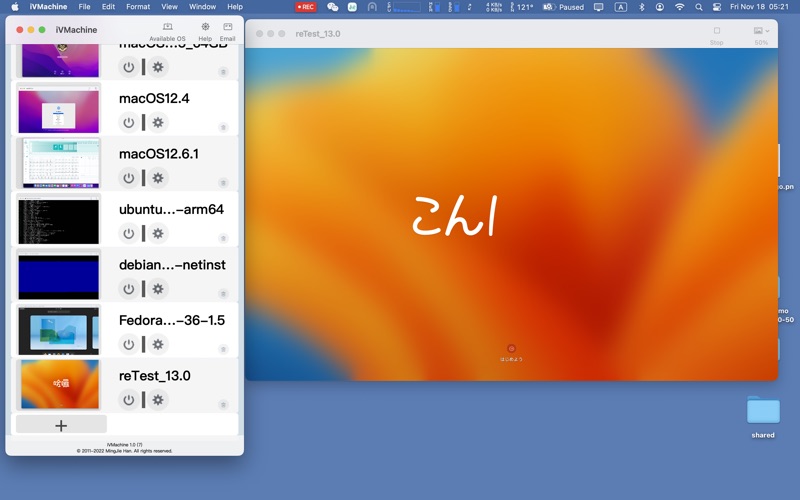Open the Wi-Fi menu bar icon
Screen dimensions: 800x500
680,7
